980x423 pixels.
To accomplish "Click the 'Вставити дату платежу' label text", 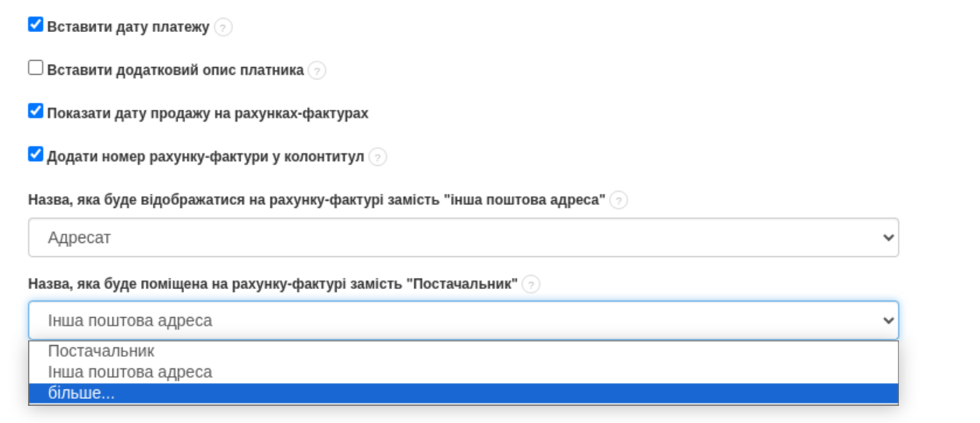I will pyautogui.click(x=129, y=27).
